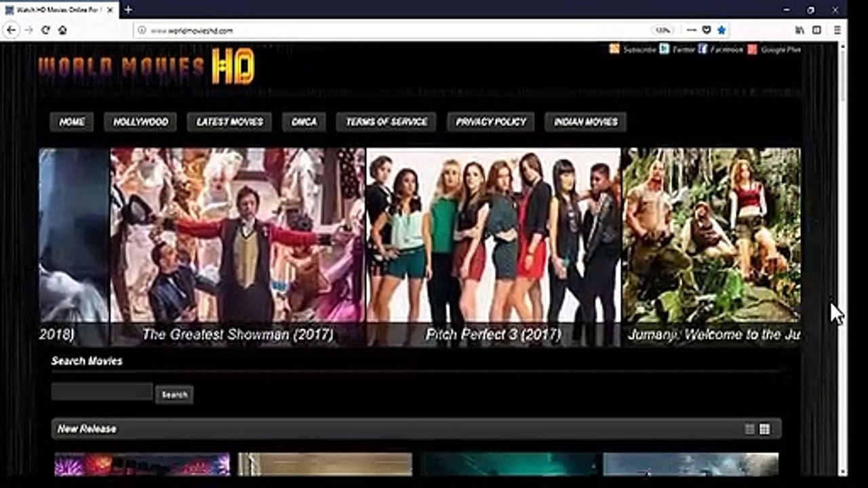Click the Search Movies heading text
The width and height of the screenshot is (868, 488).
tap(87, 361)
